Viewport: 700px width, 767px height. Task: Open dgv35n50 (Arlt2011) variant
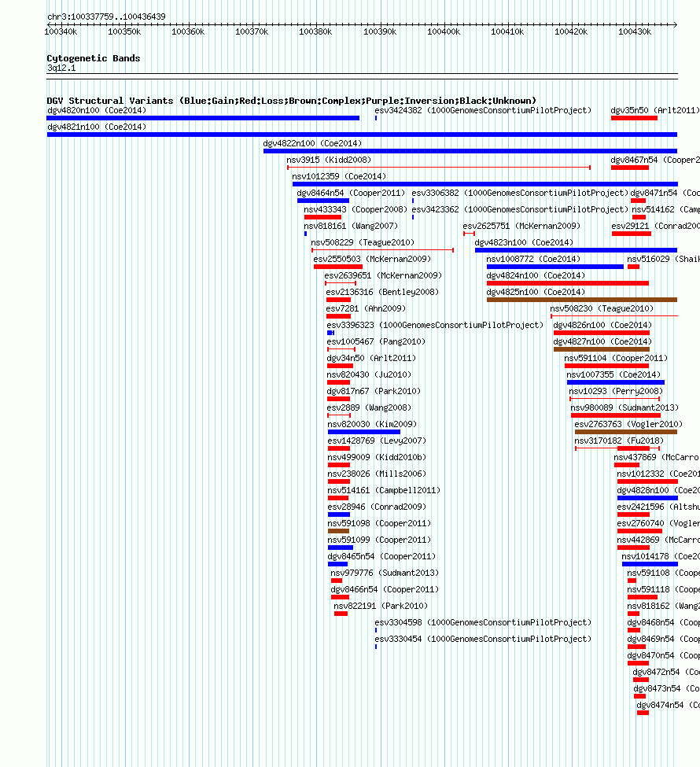pos(655,111)
